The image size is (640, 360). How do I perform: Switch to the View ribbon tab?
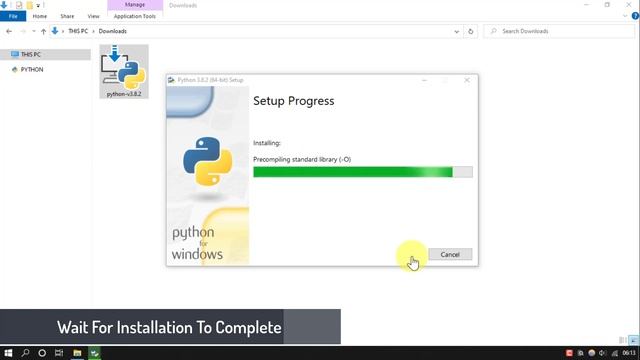point(93,16)
